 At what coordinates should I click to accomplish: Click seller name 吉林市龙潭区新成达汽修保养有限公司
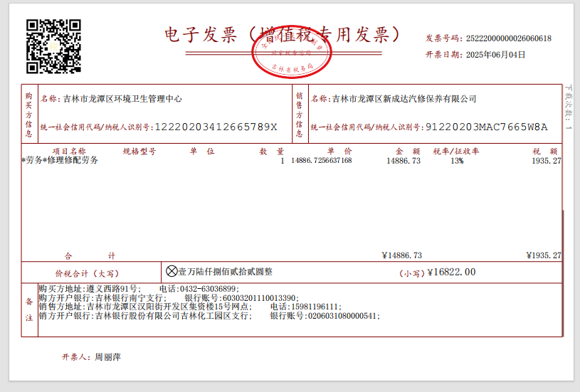(x=404, y=99)
